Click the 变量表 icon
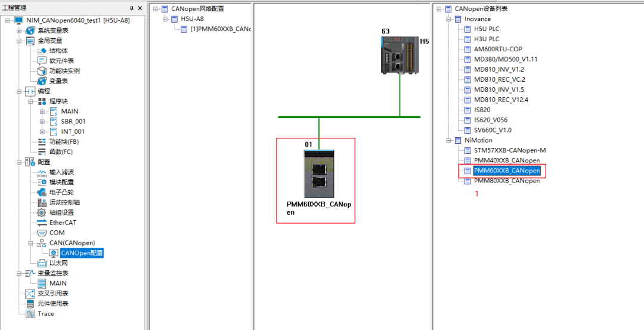Viewport: 644px width, 330px height. [42, 81]
